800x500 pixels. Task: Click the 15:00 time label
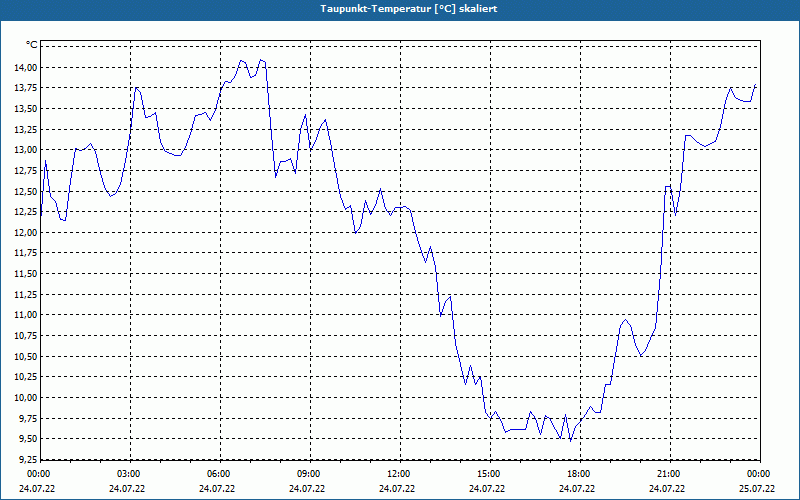click(x=489, y=474)
